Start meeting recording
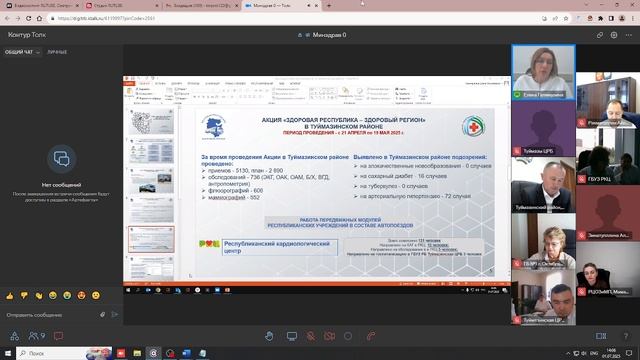Screen dimensions: 640x360 [348, 336]
